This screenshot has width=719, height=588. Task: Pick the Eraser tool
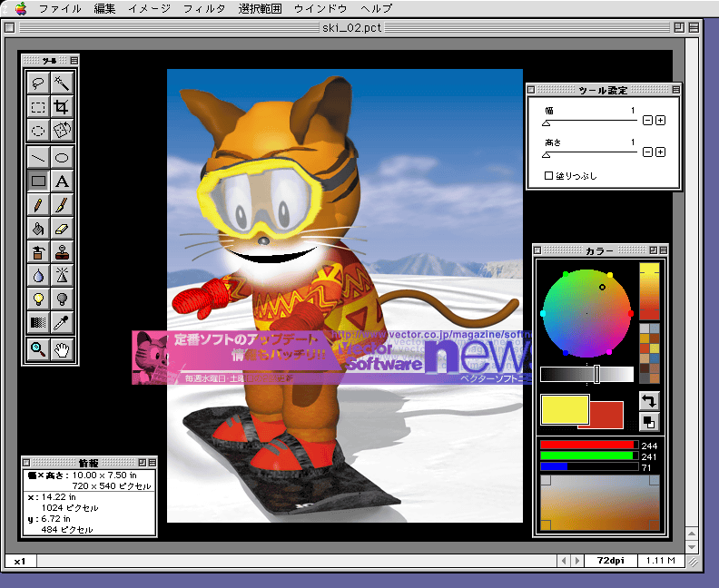pyautogui.click(x=62, y=229)
